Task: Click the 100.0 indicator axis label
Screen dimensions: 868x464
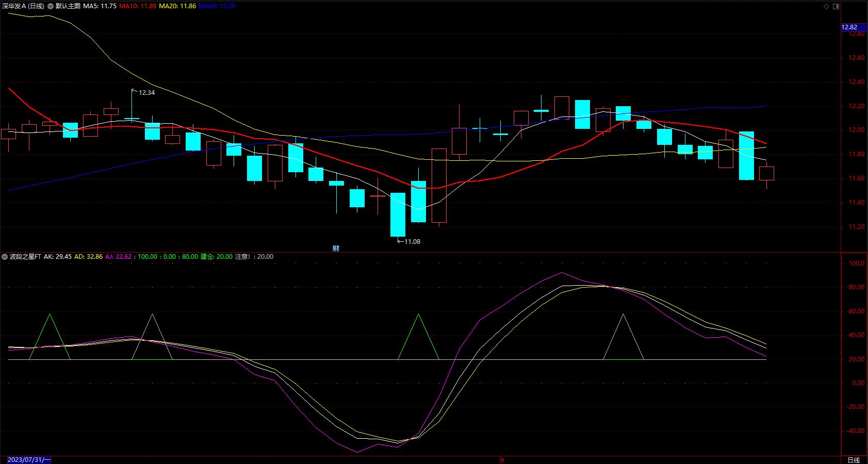Action: tap(857, 263)
